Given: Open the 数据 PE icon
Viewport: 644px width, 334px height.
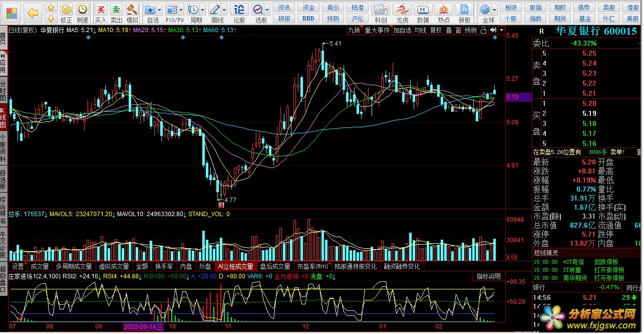Looking at the screenshot, I should tap(423, 9).
